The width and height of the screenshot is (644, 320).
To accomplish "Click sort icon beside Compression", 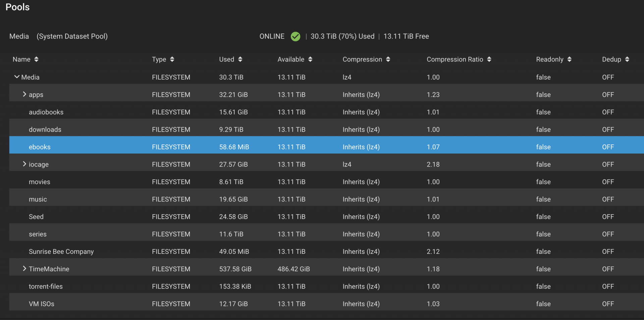I will pyautogui.click(x=388, y=59).
